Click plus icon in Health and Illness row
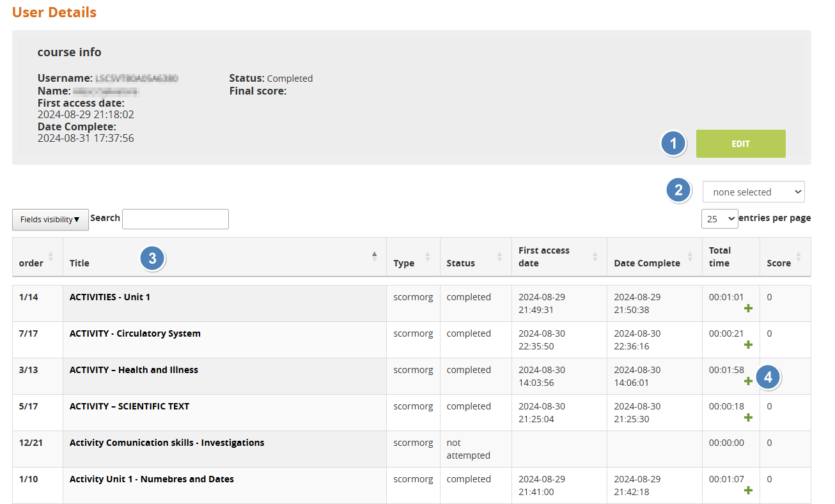 click(748, 381)
